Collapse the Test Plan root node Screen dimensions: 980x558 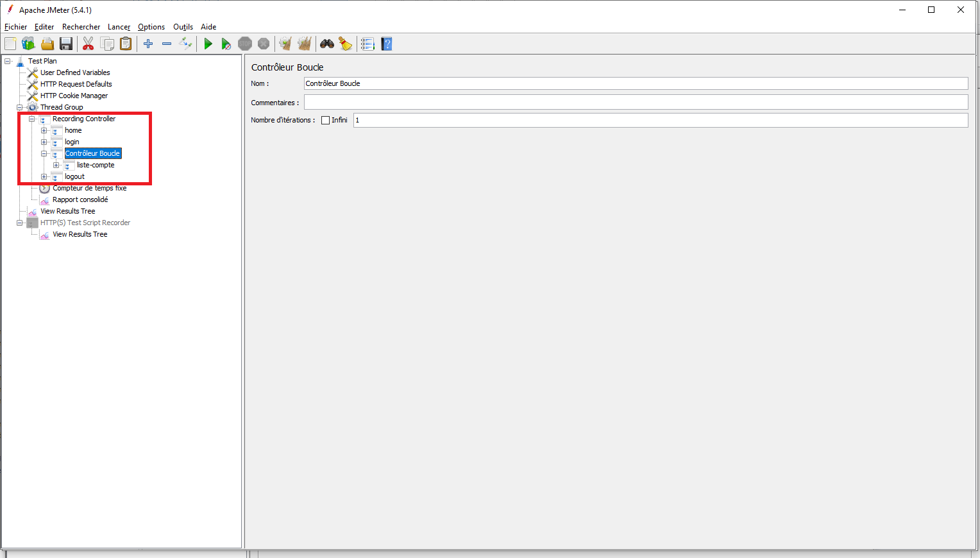[x=8, y=61]
